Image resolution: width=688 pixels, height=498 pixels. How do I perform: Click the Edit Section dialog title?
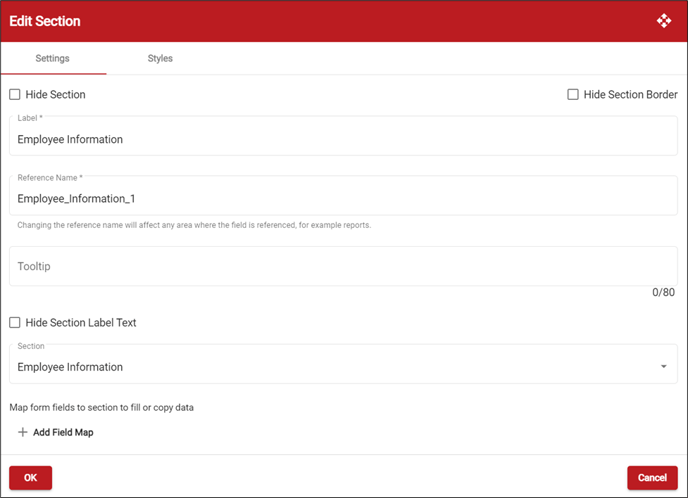tap(45, 21)
